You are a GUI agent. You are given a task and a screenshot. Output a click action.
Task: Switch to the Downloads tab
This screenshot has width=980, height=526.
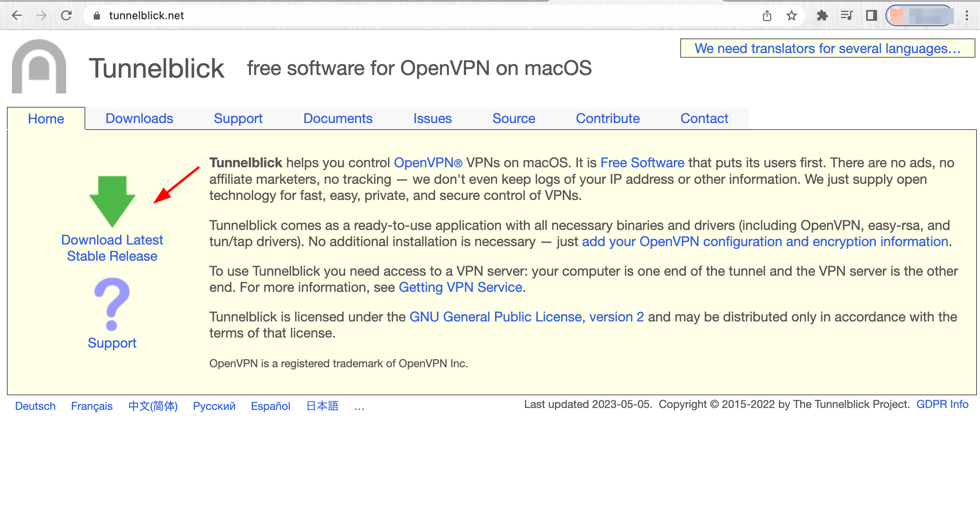(x=139, y=118)
